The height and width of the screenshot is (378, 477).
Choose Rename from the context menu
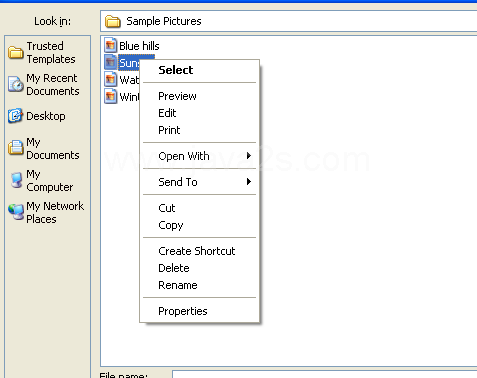click(x=199, y=285)
